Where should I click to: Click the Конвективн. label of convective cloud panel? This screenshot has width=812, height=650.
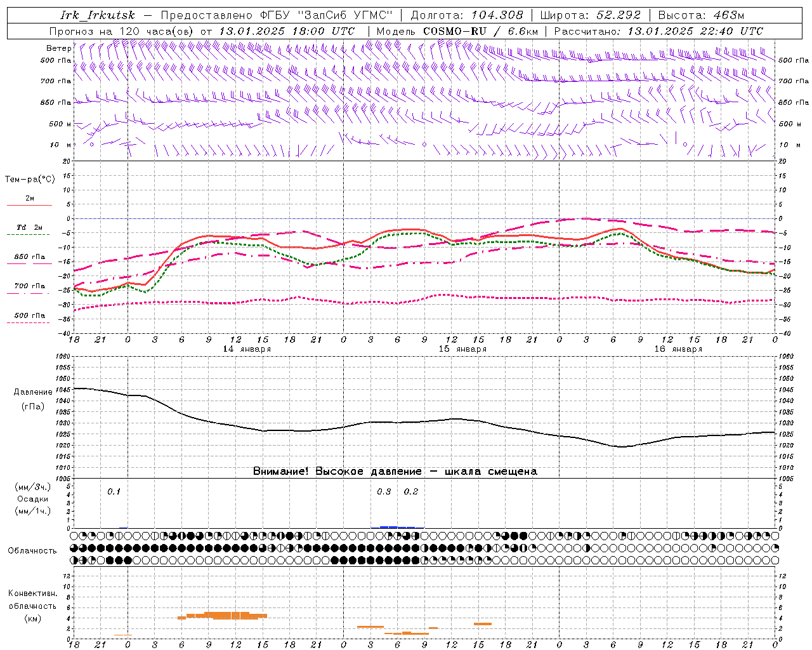click(x=33, y=594)
